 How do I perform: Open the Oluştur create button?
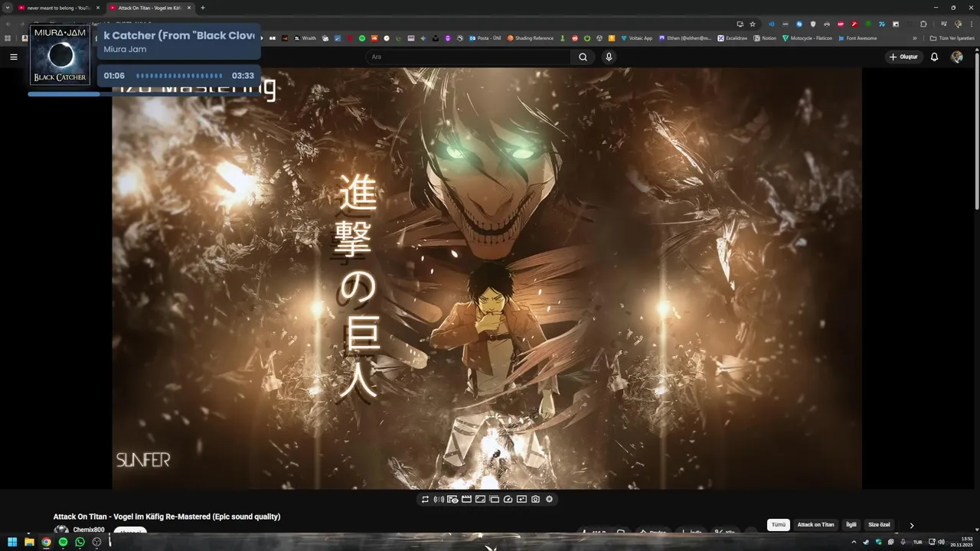click(x=903, y=57)
